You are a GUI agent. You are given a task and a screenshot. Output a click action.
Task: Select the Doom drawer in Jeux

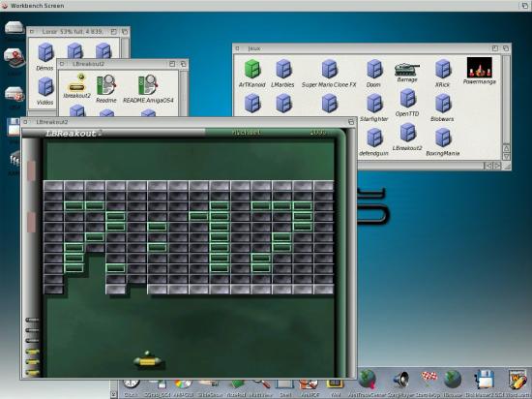374,69
